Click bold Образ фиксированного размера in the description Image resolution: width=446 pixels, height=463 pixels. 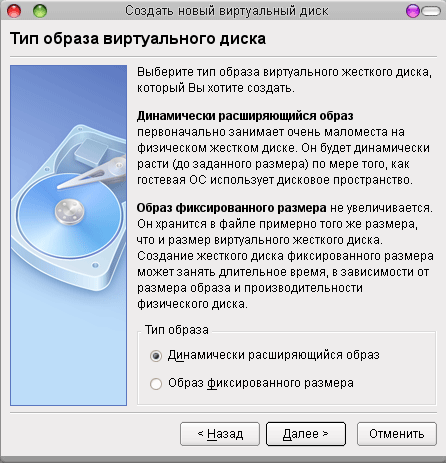(231, 208)
